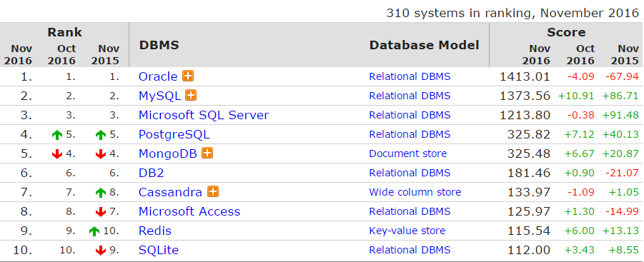Select Redis score 115.54

click(529, 231)
